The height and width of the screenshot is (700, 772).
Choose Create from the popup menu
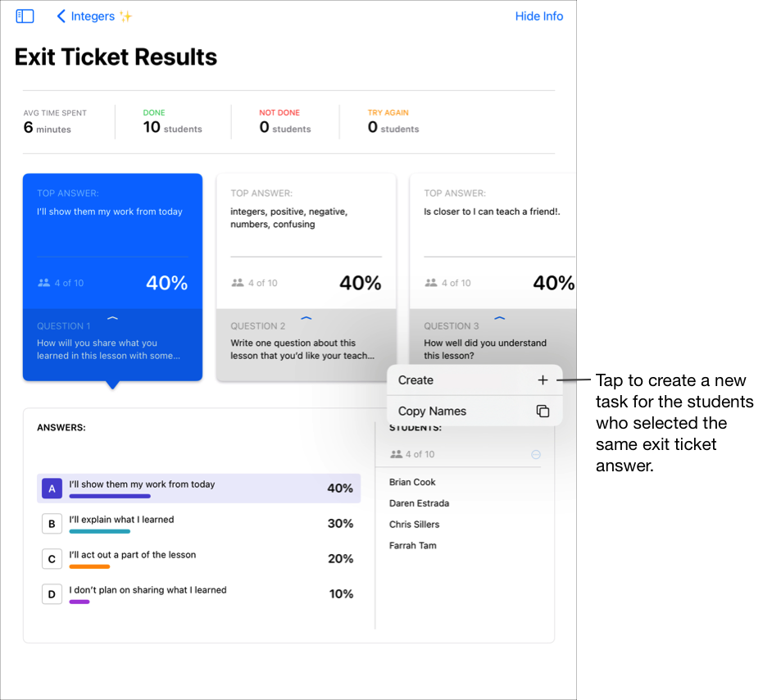tap(416, 380)
